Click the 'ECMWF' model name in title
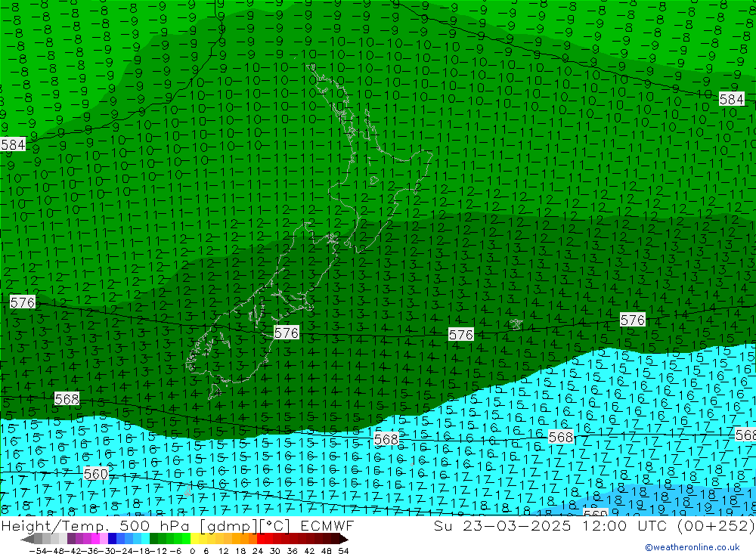The image size is (756, 554). pyautogui.click(x=327, y=525)
